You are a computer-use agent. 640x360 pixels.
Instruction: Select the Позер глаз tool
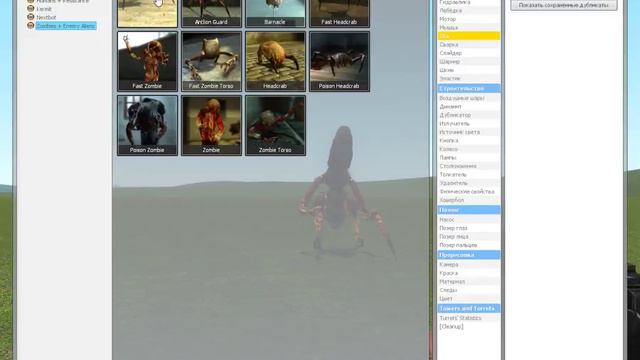pos(469,228)
